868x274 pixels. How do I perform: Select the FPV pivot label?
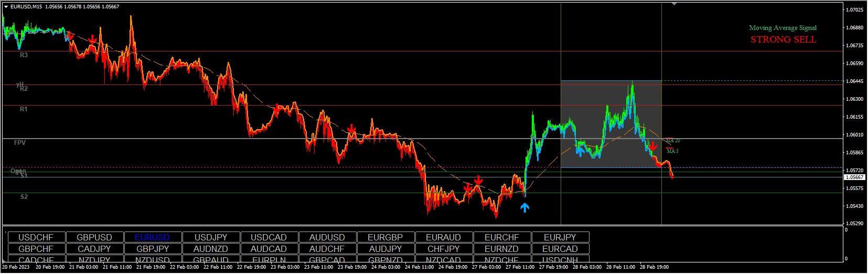pos(19,143)
